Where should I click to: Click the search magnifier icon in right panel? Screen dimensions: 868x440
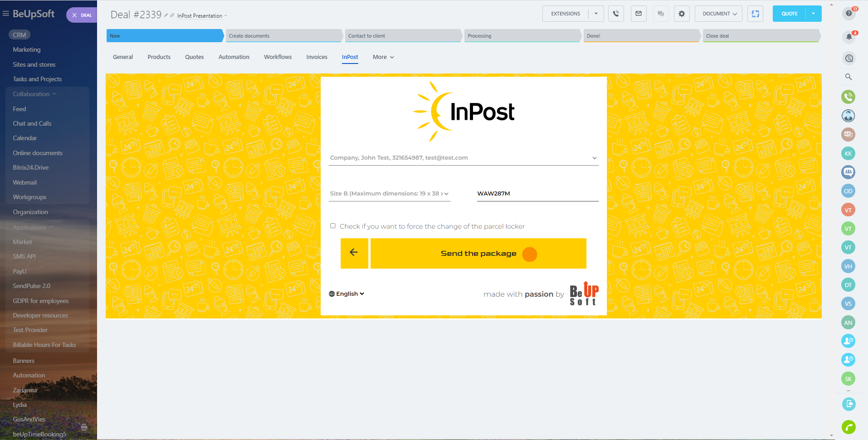pyautogui.click(x=848, y=77)
